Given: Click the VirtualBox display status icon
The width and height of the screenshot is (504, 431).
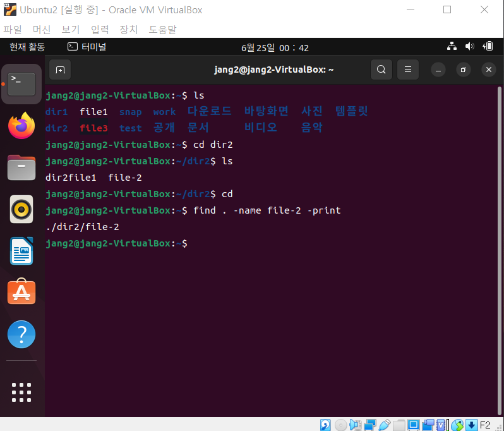Looking at the screenshot, I should click(413, 425).
